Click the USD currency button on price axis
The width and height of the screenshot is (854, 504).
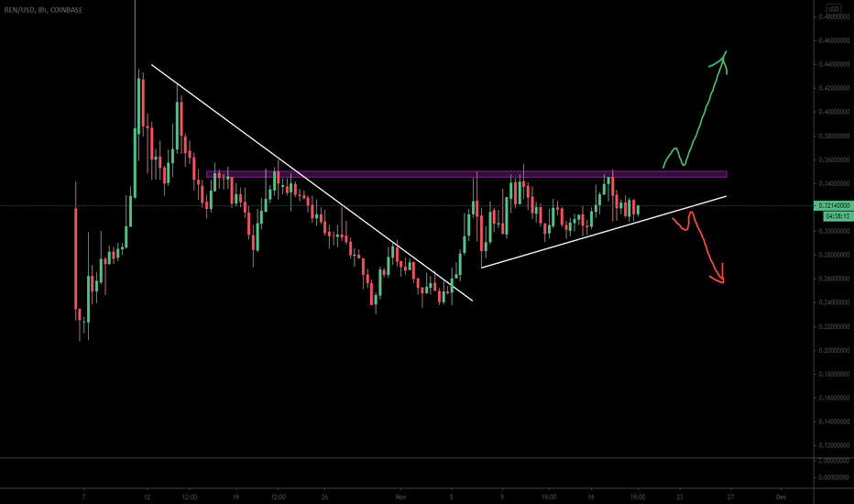click(x=833, y=9)
